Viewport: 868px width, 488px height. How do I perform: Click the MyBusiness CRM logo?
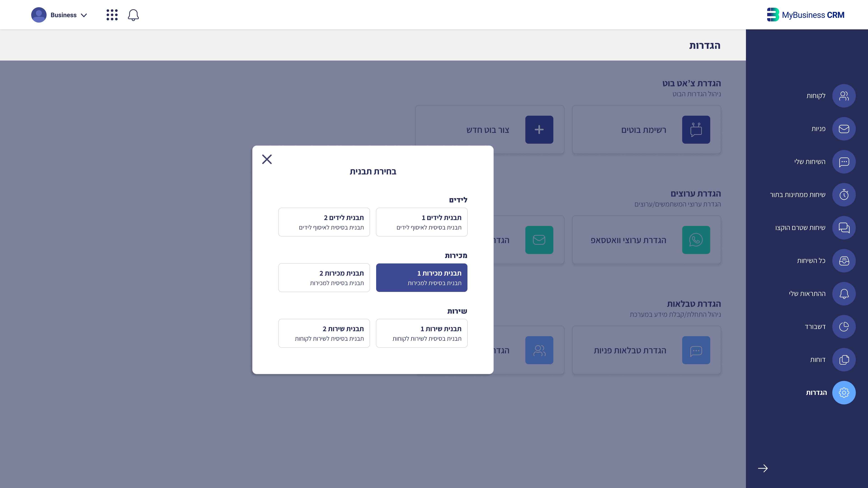pyautogui.click(x=805, y=15)
